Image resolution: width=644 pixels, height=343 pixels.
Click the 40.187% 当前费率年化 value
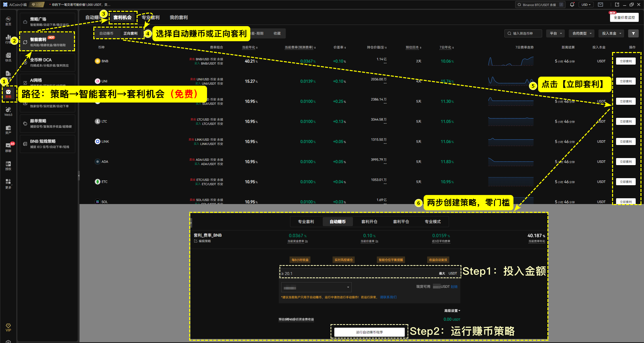pyautogui.click(x=536, y=235)
